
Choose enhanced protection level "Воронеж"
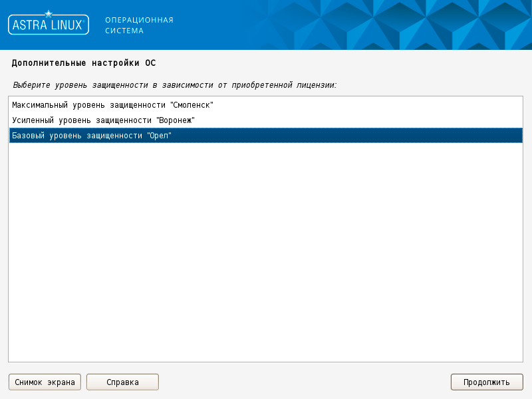[265, 120]
